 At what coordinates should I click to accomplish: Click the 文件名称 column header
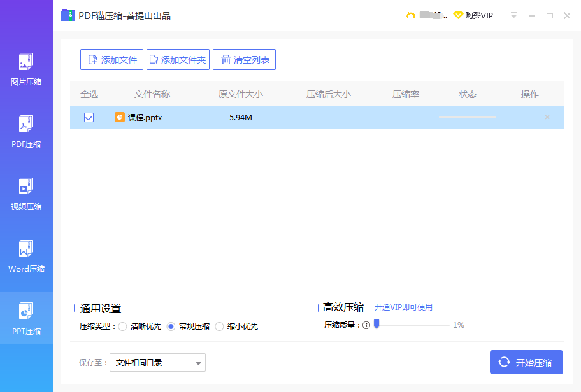(152, 94)
